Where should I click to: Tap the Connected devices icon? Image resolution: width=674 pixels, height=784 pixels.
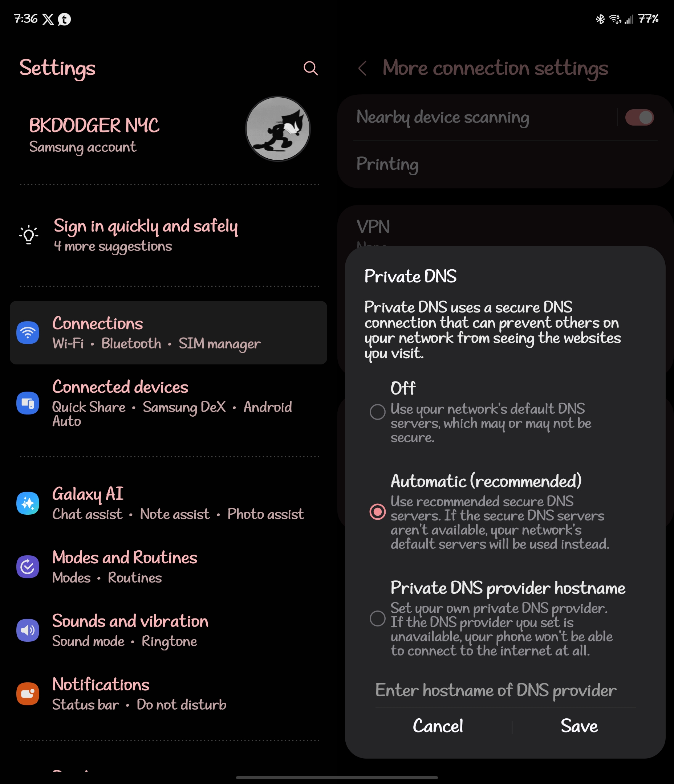pos(28,403)
